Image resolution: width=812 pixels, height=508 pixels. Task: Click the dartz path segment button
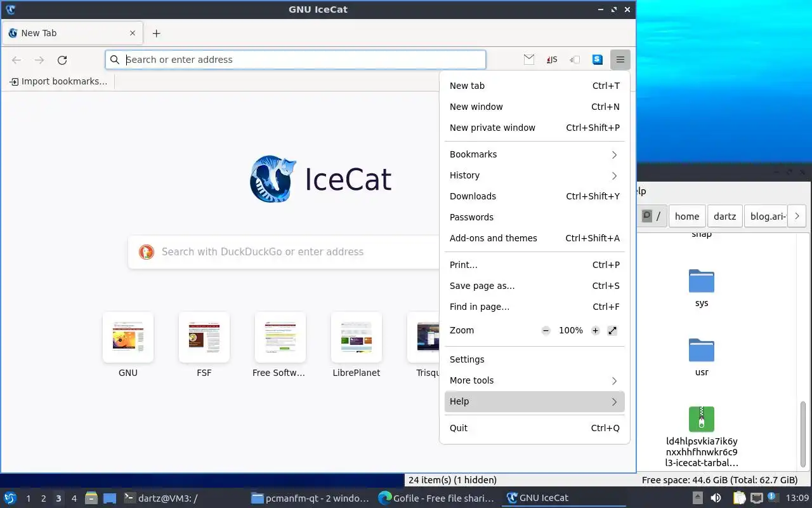pyautogui.click(x=724, y=216)
